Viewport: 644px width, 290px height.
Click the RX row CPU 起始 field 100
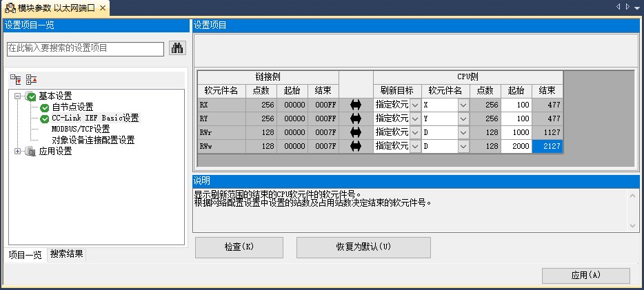click(x=516, y=105)
